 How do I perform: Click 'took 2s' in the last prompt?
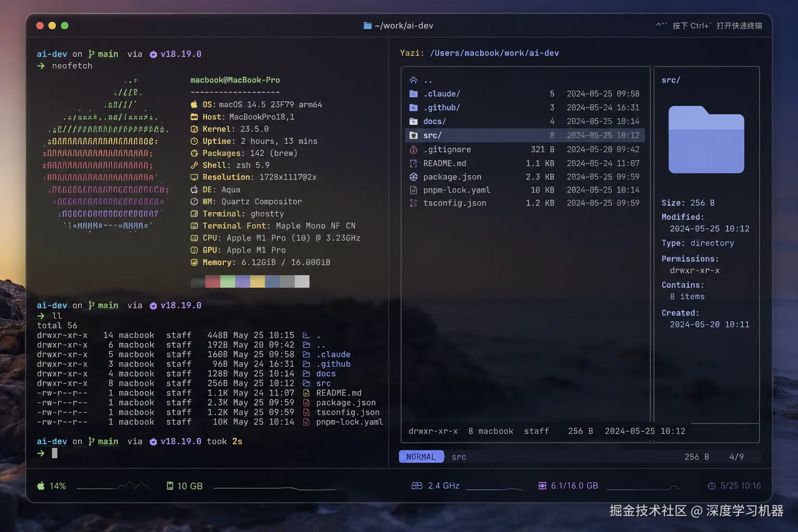click(x=224, y=441)
